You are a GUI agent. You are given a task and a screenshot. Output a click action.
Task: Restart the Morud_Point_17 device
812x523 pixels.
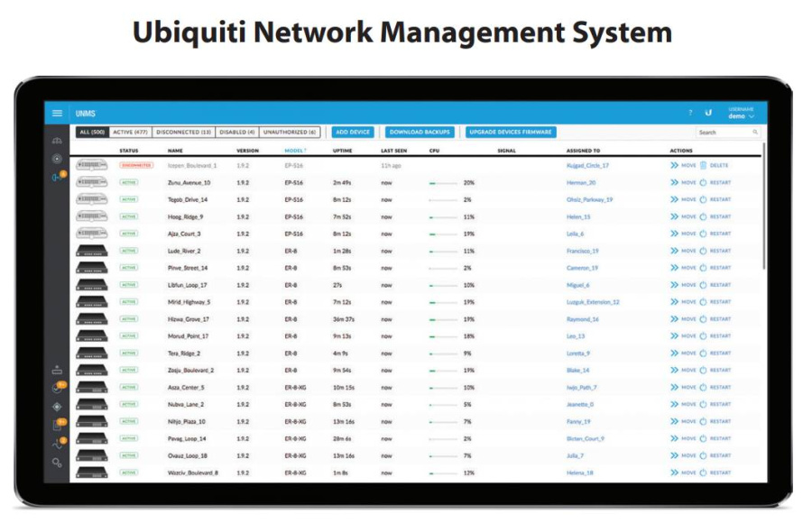pyautogui.click(x=715, y=336)
